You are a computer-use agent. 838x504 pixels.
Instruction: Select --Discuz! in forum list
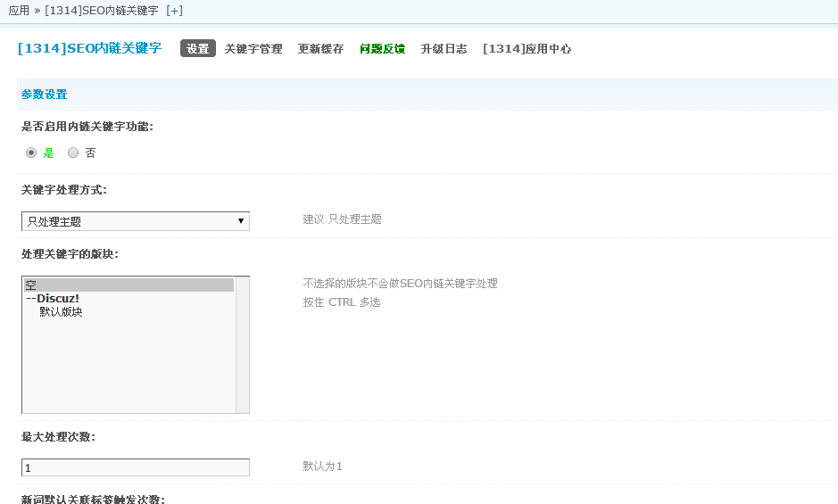point(129,298)
